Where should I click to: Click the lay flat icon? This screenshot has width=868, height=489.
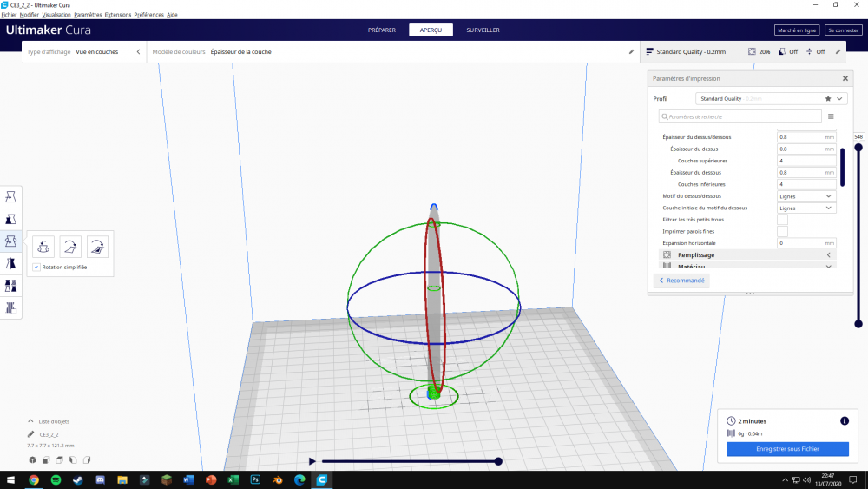pyautogui.click(x=70, y=247)
